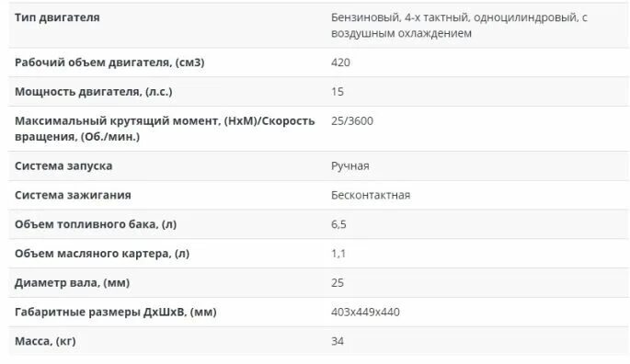Click the 'Система запуска' label
630x364 pixels.
click(63, 166)
